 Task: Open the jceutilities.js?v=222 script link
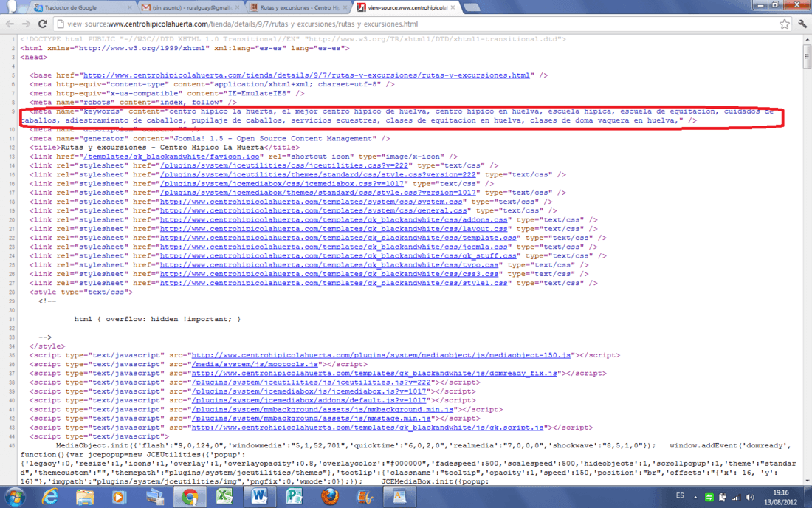pyautogui.click(x=312, y=382)
